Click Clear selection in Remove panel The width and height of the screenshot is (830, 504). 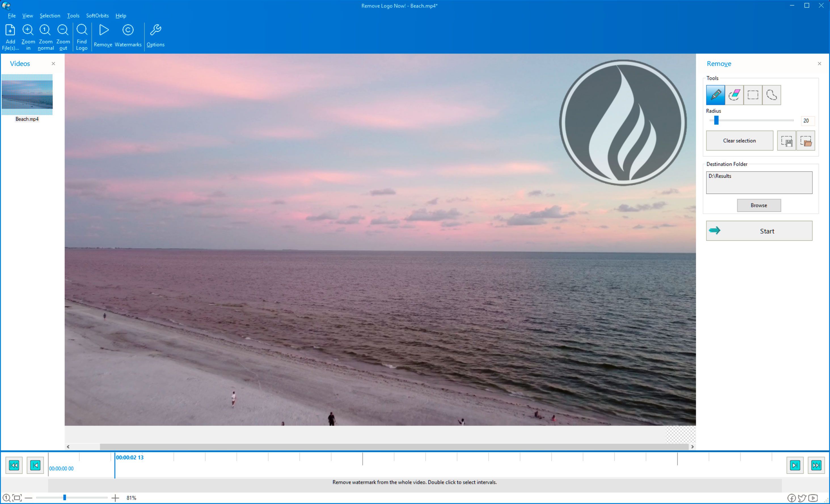tap(739, 141)
